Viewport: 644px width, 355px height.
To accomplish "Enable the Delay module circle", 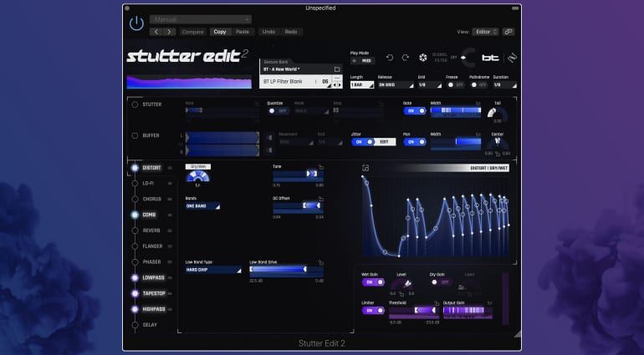I will 135,325.
